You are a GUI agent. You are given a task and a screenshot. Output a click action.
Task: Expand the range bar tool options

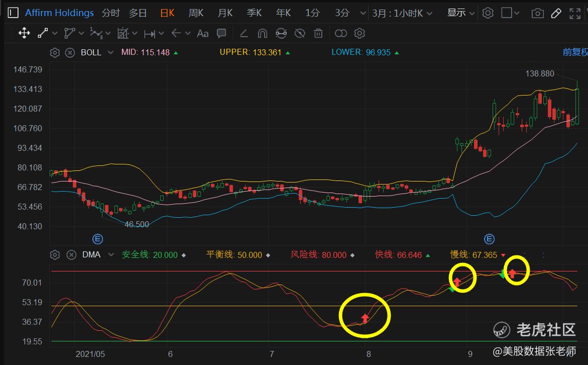pyautogui.click(x=162, y=33)
